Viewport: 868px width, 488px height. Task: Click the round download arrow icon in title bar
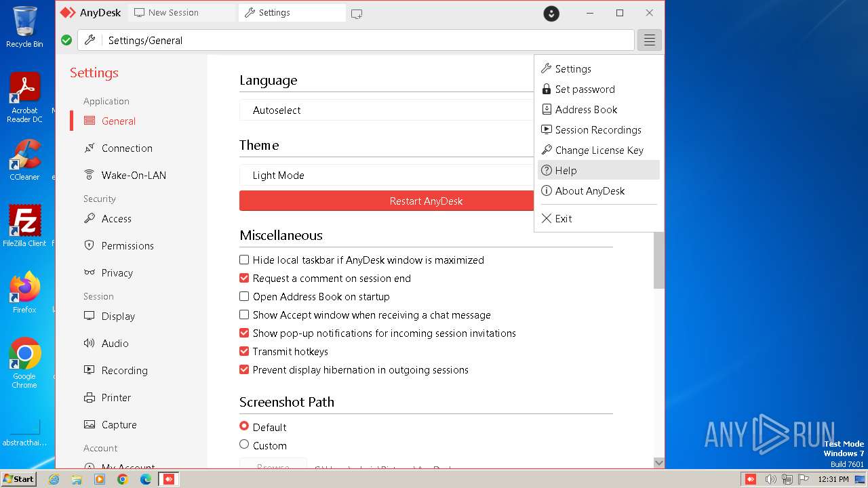click(x=551, y=13)
